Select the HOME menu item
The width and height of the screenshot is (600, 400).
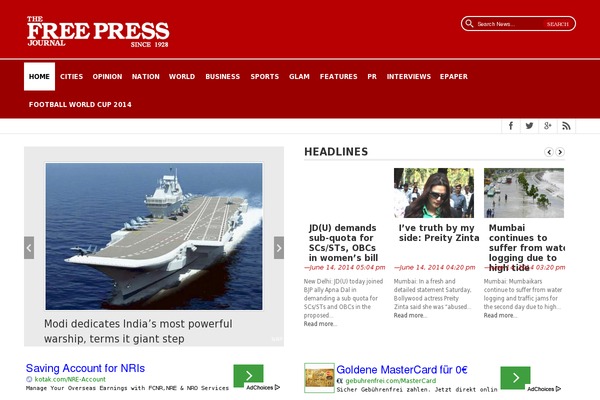point(39,77)
